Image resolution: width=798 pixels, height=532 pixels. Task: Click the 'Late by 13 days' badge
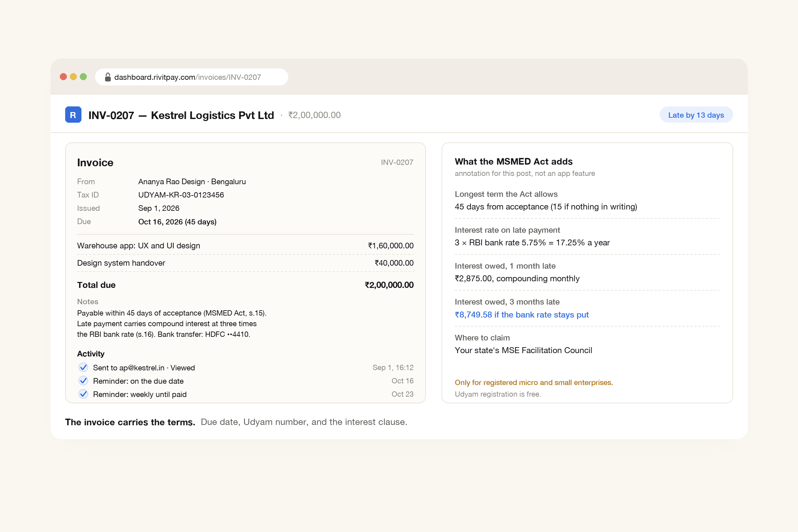pyautogui.click(x=696, y=115)
